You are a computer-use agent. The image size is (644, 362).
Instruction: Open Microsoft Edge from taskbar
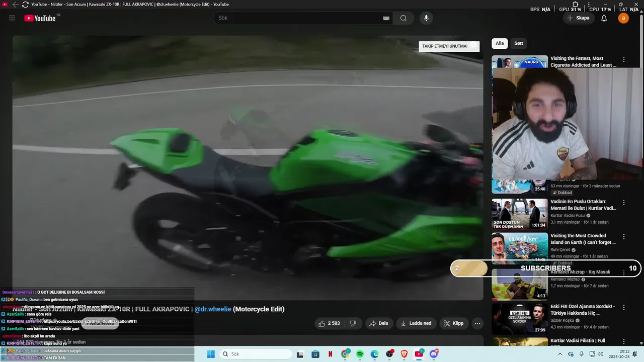click(374, 354)
